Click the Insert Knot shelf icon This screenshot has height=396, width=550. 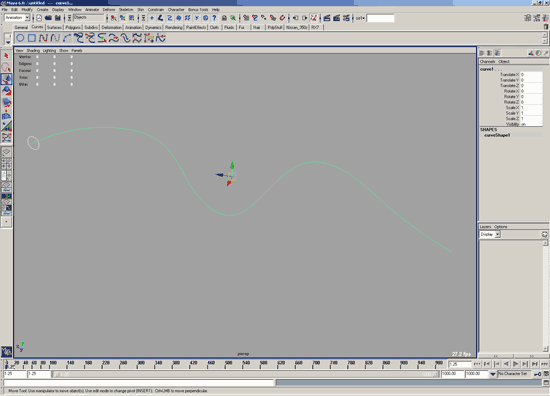click(x=102, y=38)
